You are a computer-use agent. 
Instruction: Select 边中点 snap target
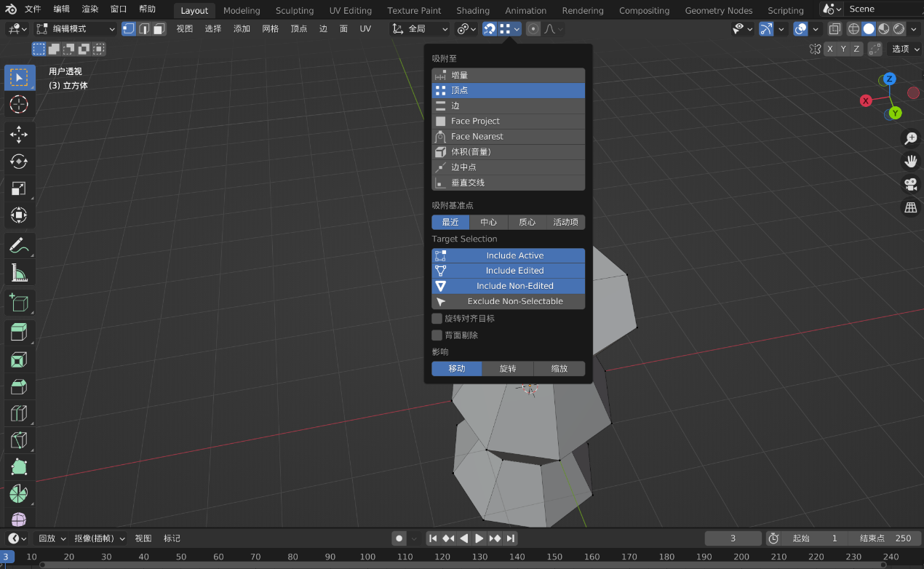(509, 167)
